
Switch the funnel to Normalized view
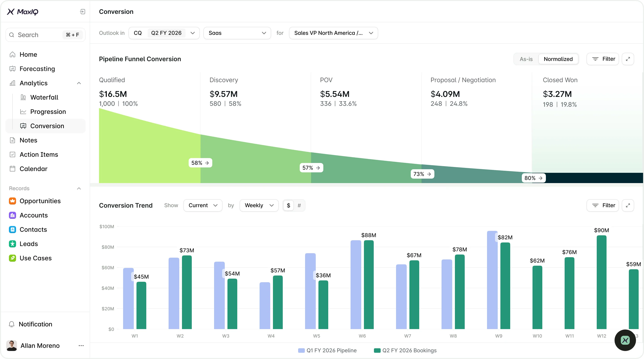click(x=558, y=59)
